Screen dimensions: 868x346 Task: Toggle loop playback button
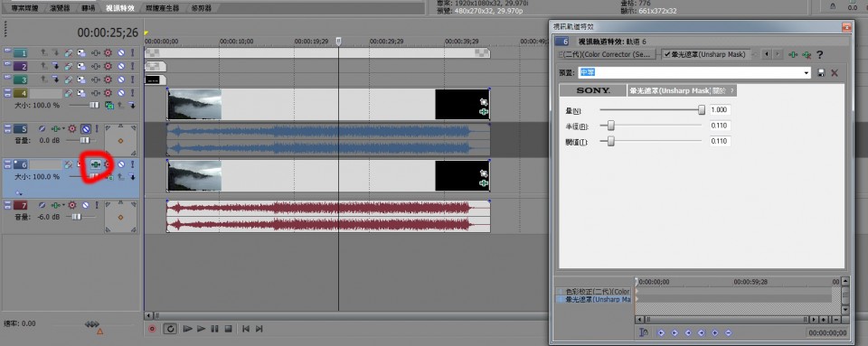[171, 328]
